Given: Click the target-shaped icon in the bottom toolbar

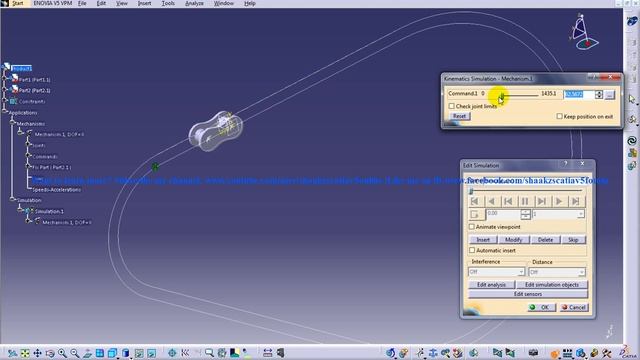Looking at the screenshot, I should tap(172, 353).
